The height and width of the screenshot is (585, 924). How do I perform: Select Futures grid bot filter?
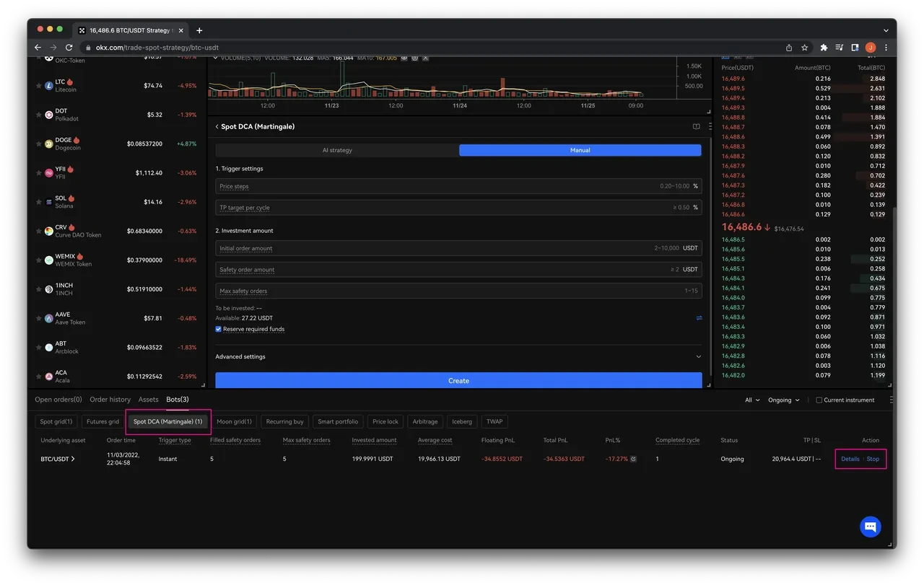pyautogui.click(x=103, y=421)
